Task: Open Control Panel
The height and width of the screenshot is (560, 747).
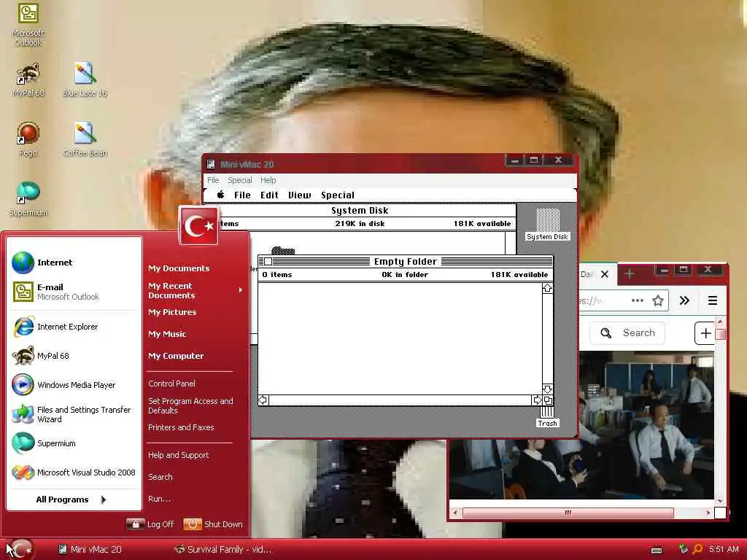Action: [x=171, y=384]
